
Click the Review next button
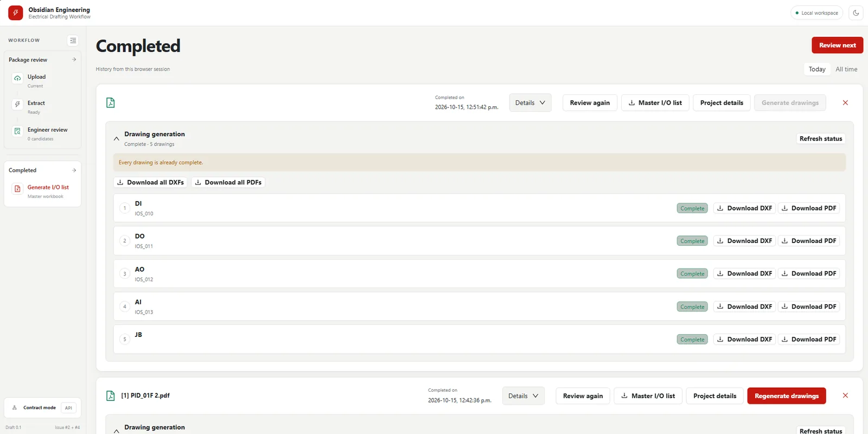[x=837, y=45]
